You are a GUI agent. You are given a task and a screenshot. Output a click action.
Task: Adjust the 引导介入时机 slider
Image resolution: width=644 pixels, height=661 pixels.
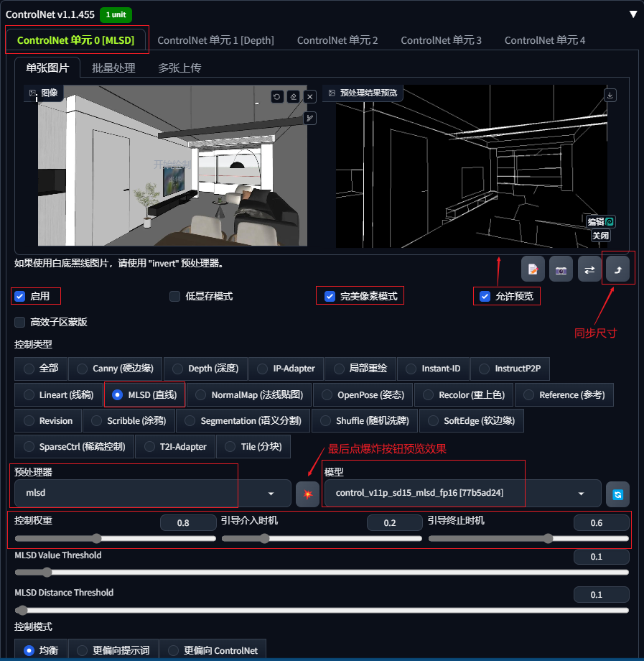click(322, 538)
